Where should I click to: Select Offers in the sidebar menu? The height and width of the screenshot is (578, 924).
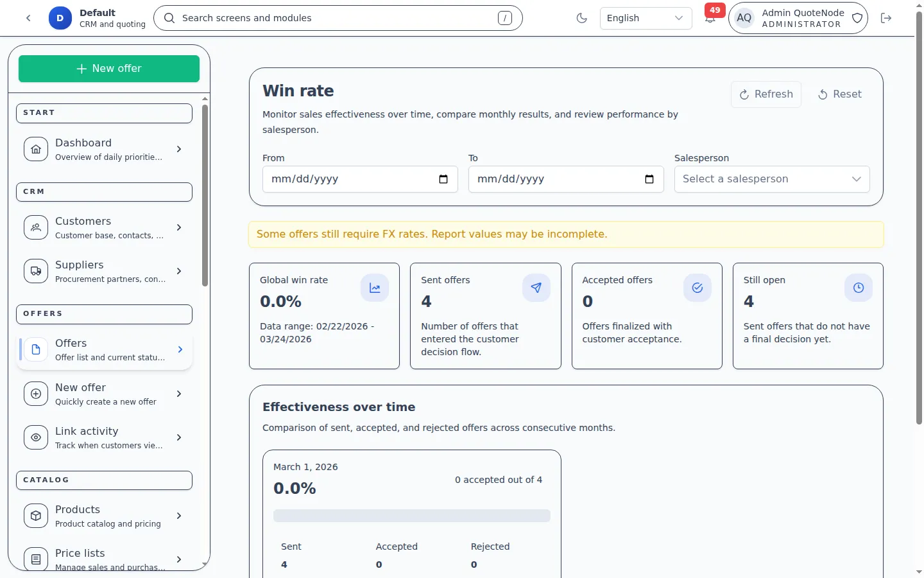click(104, 349)
